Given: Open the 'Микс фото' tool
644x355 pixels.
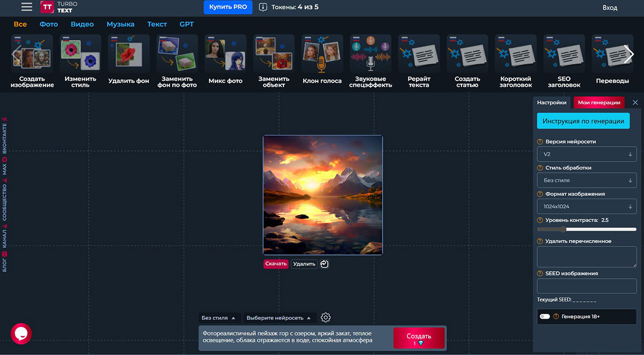Looking at the screenshot, I should (225, 54).
